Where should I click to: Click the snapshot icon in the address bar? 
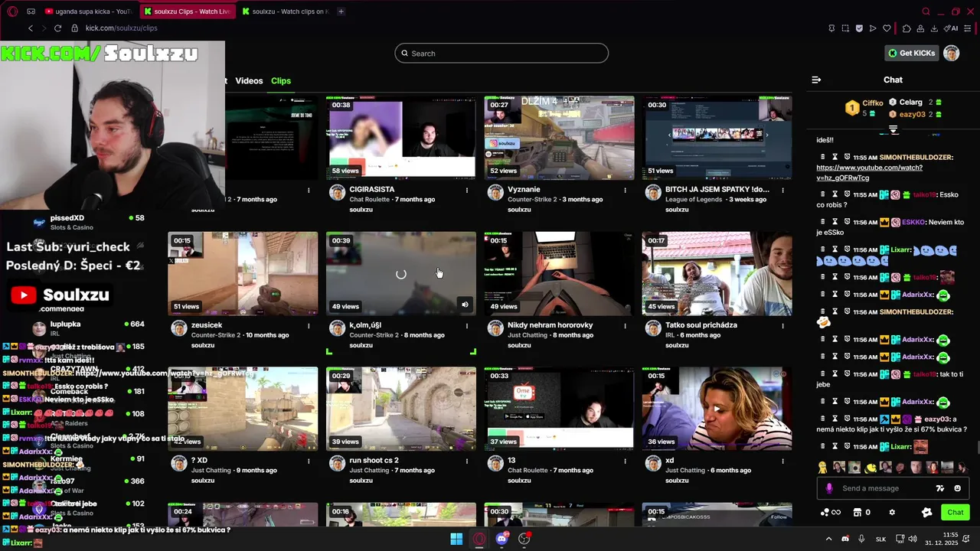[x=845, y=28]
